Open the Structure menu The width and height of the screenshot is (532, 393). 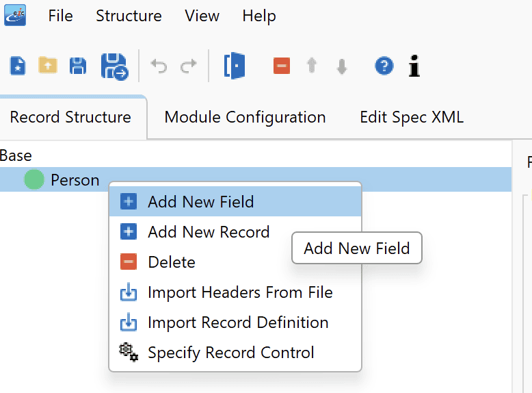click(x=129, y=16)
